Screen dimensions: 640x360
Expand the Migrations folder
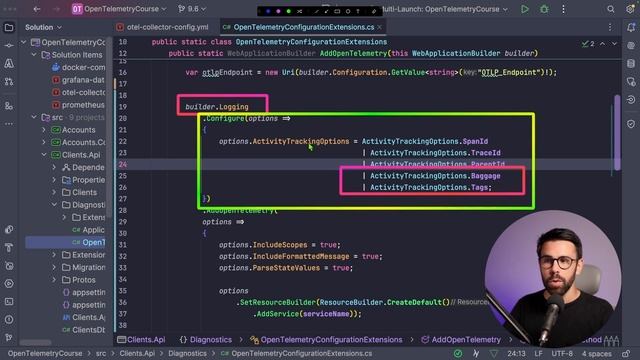click(54, 267)
